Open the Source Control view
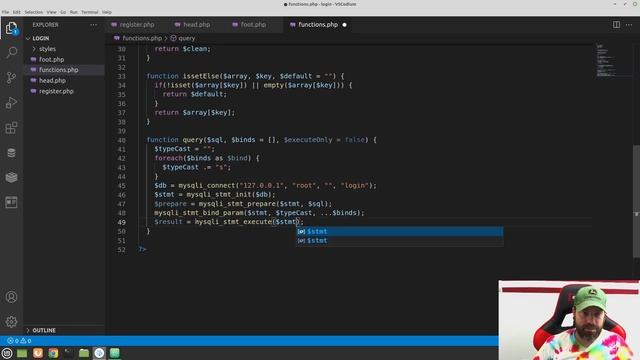Screen dimensions: 640x360 [x=11, y=78]
